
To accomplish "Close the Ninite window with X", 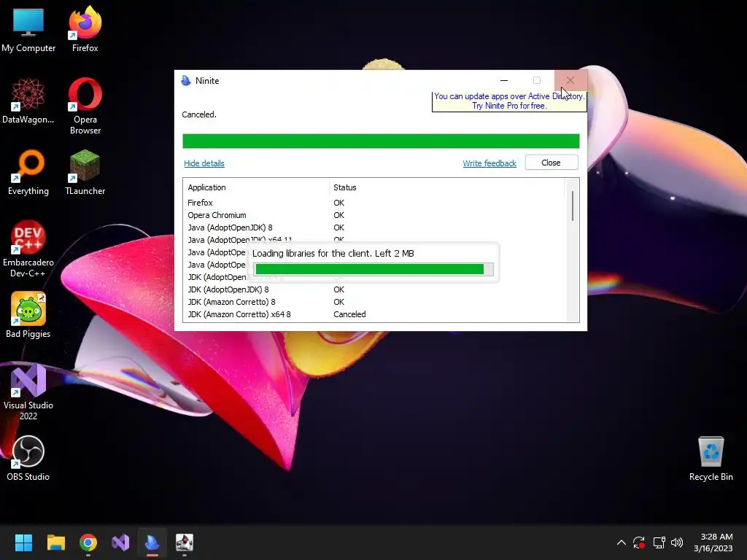I will coord(570,80).
